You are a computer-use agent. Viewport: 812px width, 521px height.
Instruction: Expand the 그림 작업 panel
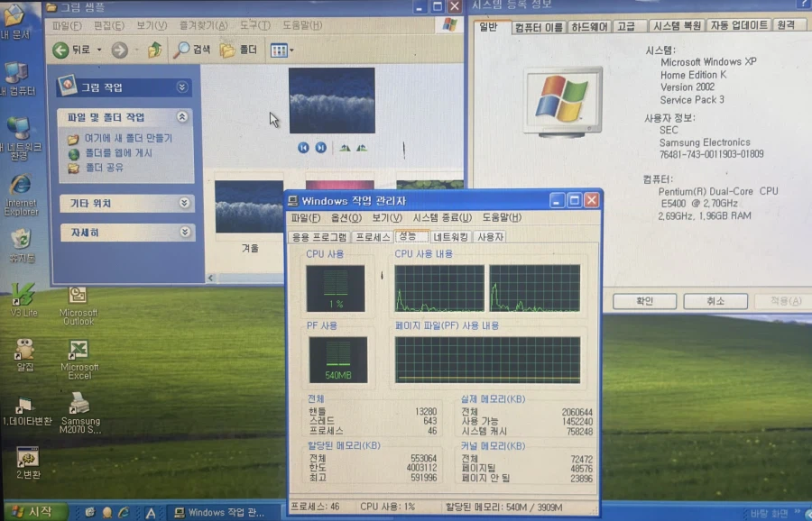tap(181, 87)
